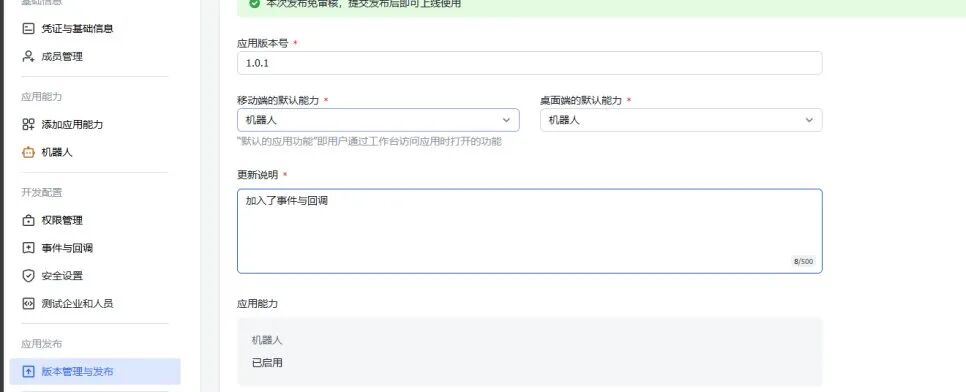This screenshot has height=392, width=966.
Task: Click the 成员管理 person icon
Action: click(x=28, y=57)
